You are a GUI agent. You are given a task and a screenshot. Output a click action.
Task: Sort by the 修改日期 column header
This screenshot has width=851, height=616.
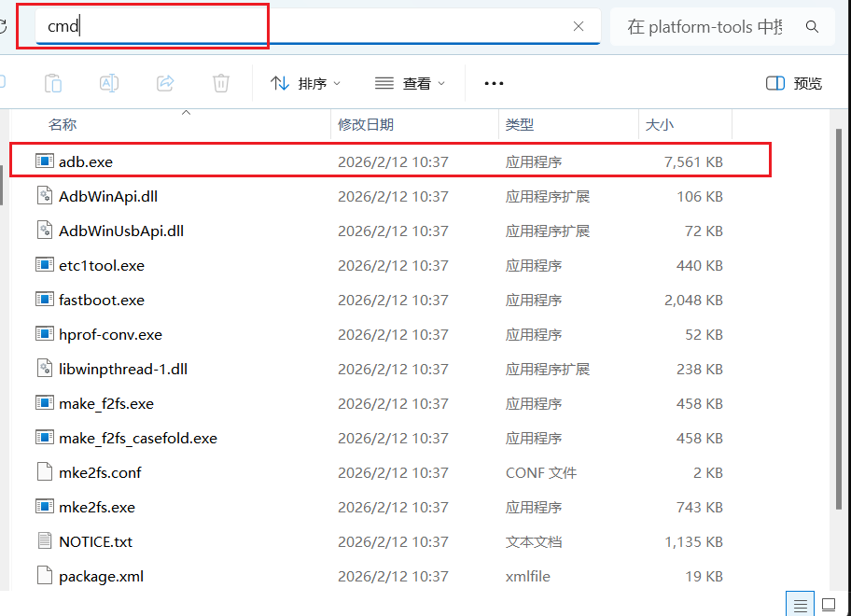[365, 125]
